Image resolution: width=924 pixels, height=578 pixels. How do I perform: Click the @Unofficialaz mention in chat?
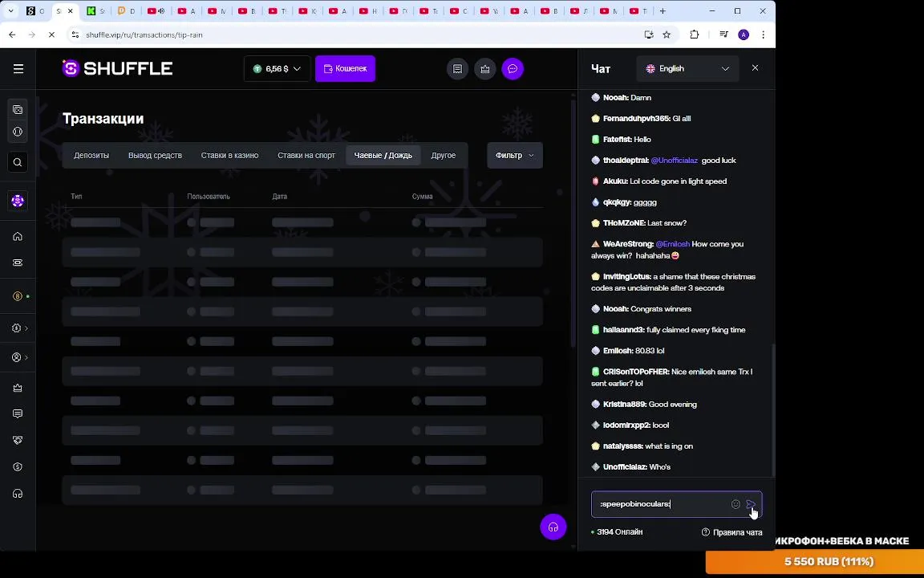coord(674,161)
